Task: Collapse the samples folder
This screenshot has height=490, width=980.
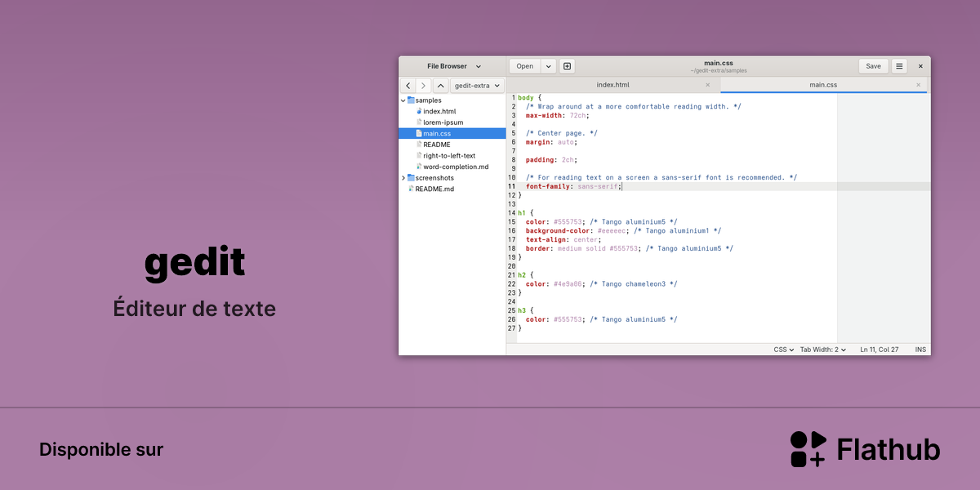Action: [403, 100]
